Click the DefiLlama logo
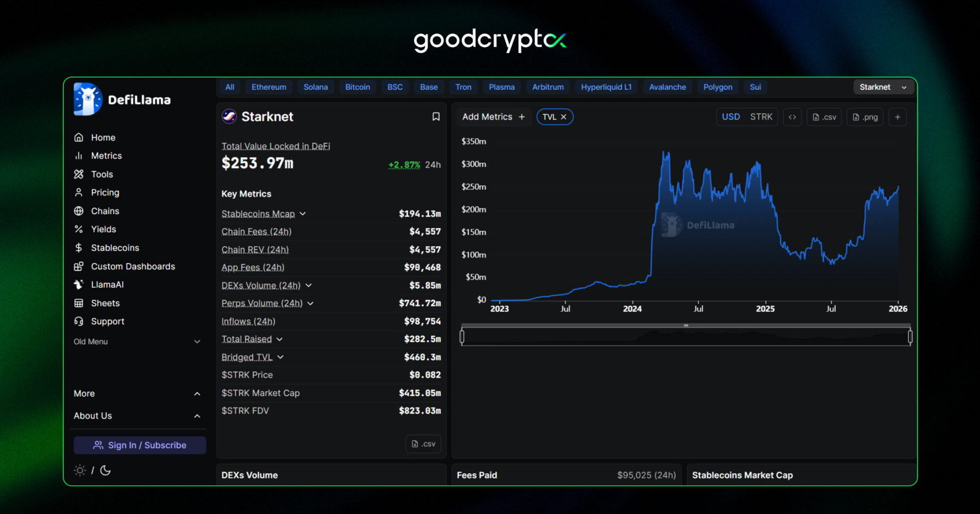 click(x=122, y=99)
